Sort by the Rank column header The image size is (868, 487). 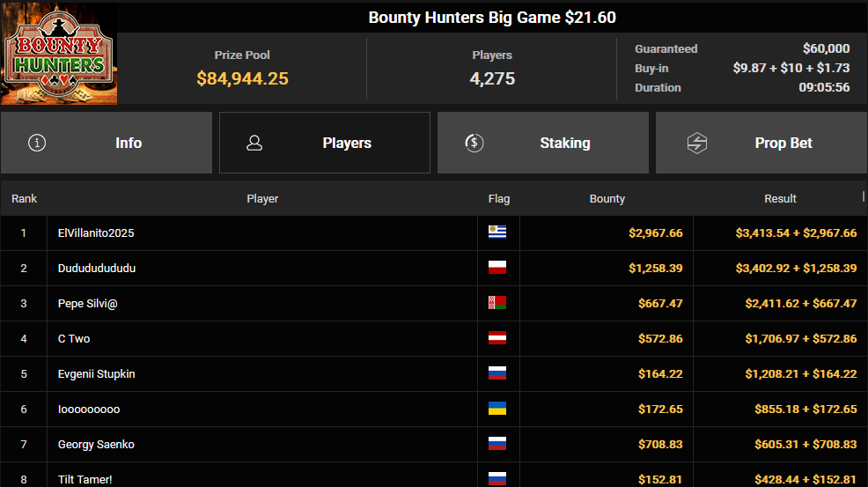25,198
